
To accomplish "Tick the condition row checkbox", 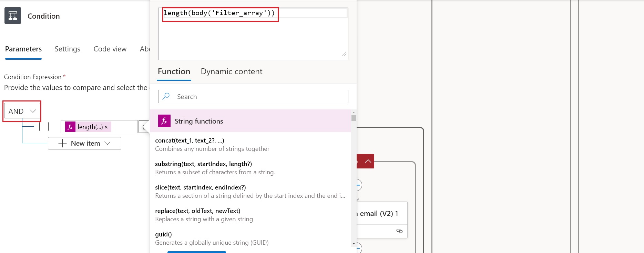I will tap(44, 127).
